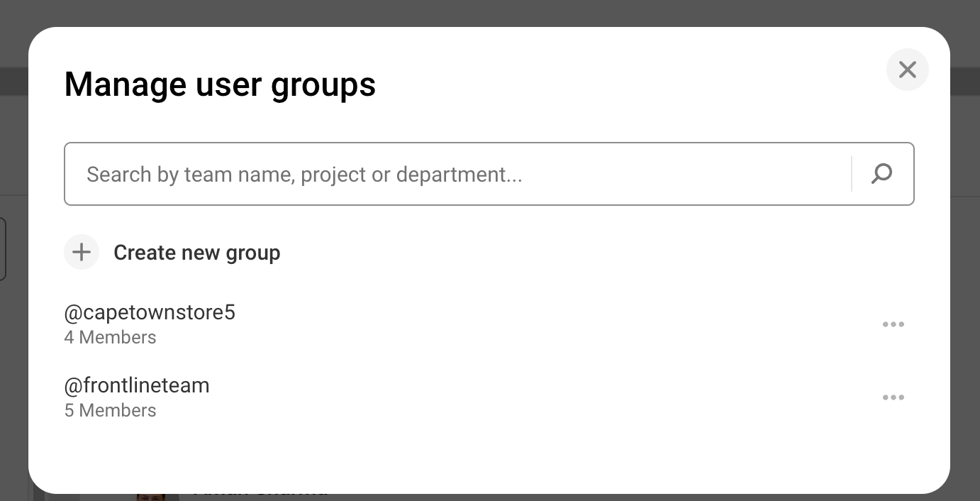Click the magnifier search icon

tap(881, 174)
